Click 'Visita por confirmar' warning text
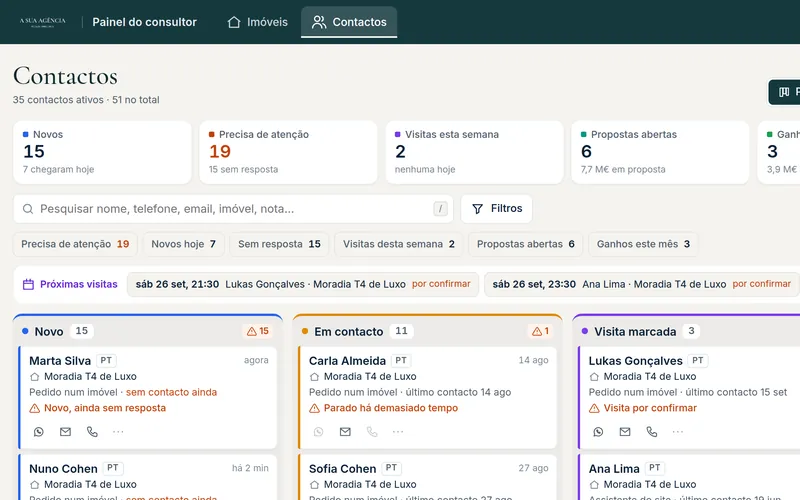800x500 pixels. (650, 408)
